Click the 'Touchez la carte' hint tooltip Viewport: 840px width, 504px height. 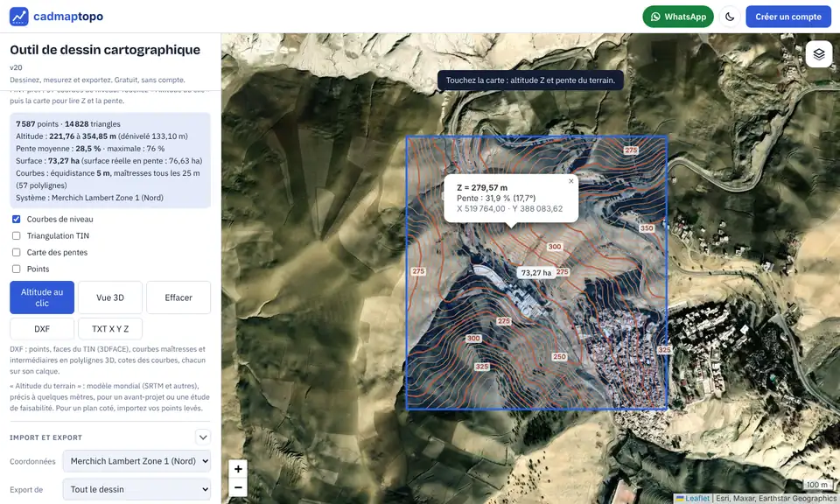tap(530, 80)
